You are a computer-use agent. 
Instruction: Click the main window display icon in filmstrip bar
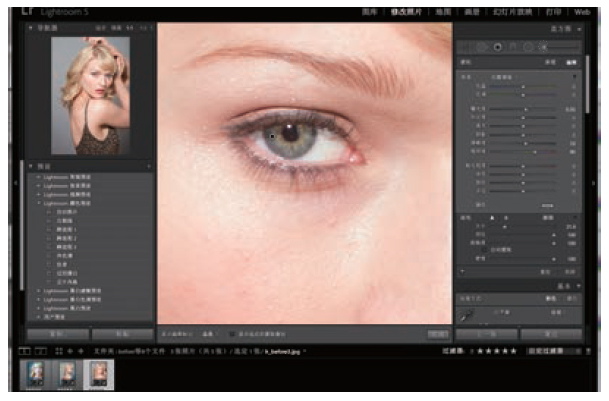click(24, 351)
